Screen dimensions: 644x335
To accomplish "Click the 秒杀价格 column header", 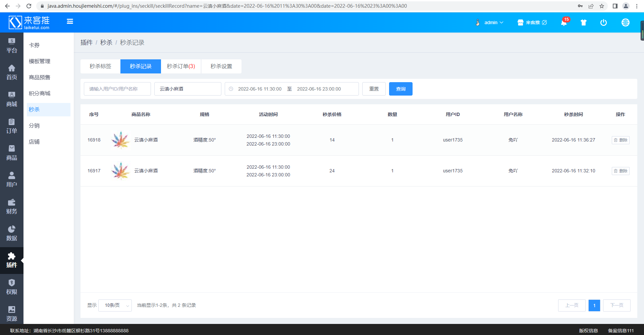I will 332,114.
